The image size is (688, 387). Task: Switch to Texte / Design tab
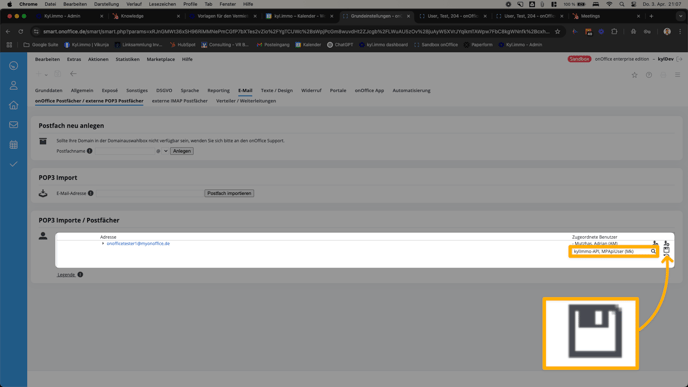click(x=277, y=90)
